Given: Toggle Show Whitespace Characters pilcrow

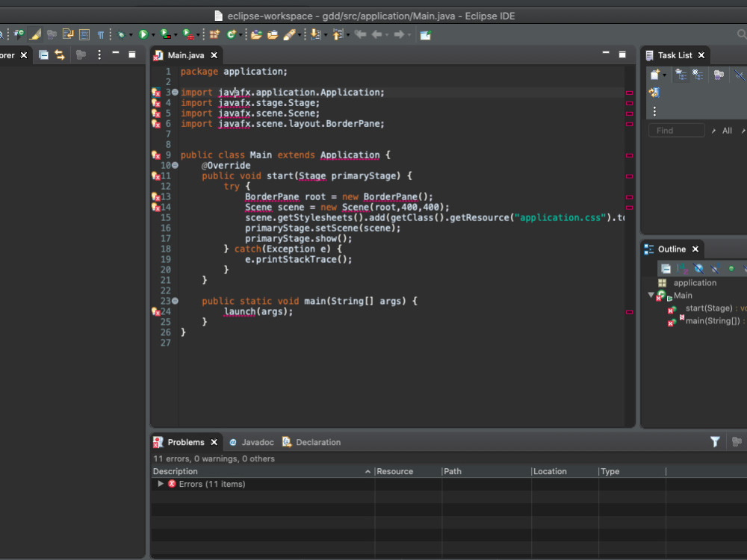Looking at the screenshot, I should (101, 35).
